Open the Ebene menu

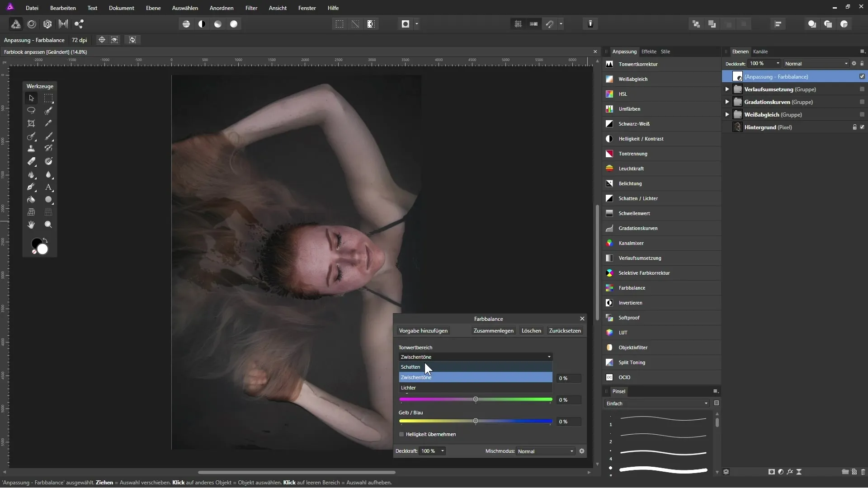153,8
